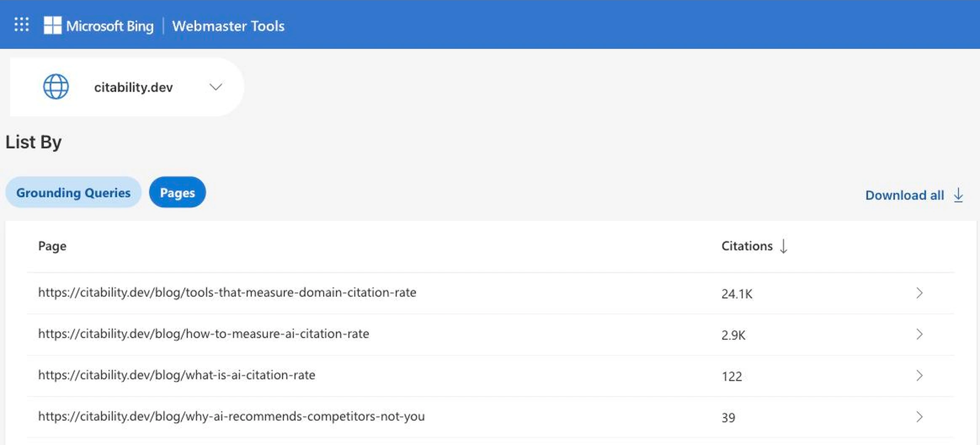Image resolution: width=980 pixels, height=445 pixels.
Task: Go to Webmaster Tools home
Action: click(228, 26)
